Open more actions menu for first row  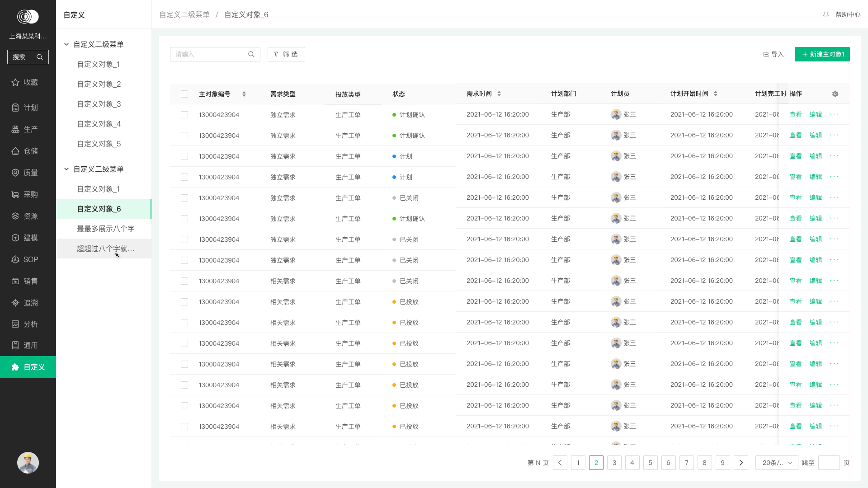point(834,114)
